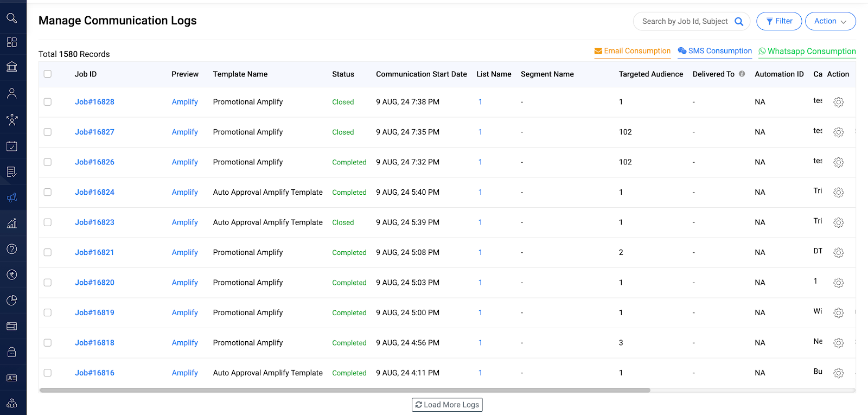This screenshot has height=415, width=868.
Task: Tick the checkbox for Job#16827
Action: click(48, 132)
